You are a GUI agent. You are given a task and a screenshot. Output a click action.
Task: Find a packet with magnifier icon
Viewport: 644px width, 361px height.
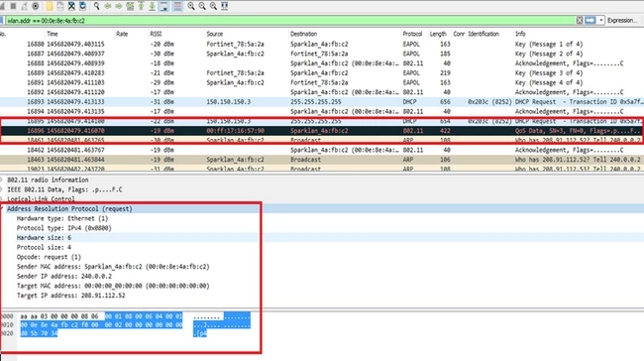(97, 6)
